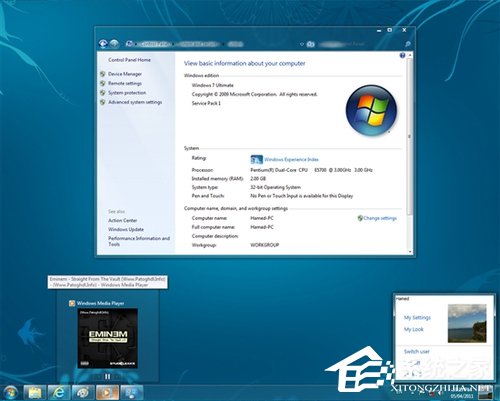Click shield icon beside Advanced system settings
500x401 pixels.
[x=103, y=102]
